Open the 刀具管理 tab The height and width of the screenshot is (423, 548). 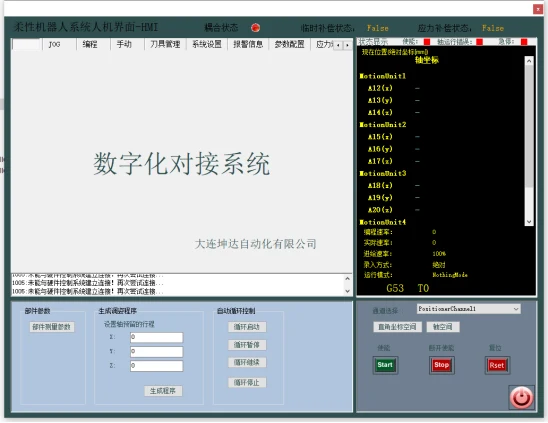[165, 44]
